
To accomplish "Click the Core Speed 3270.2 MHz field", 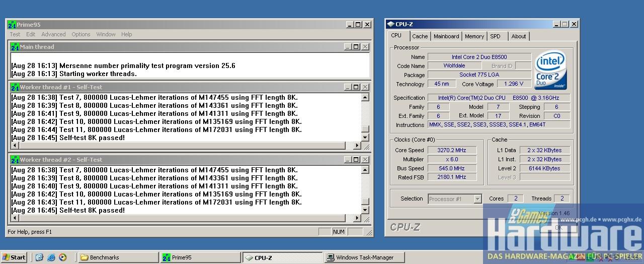I will [452, 150].
